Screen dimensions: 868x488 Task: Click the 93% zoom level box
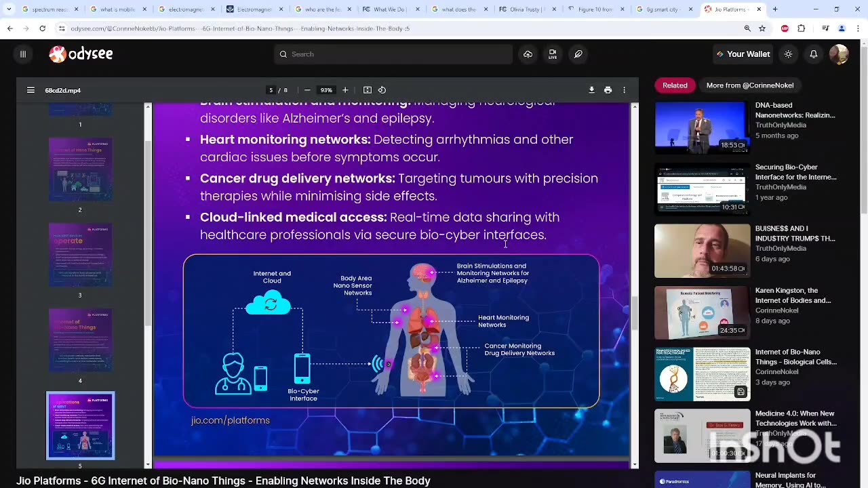click(326, 90)
